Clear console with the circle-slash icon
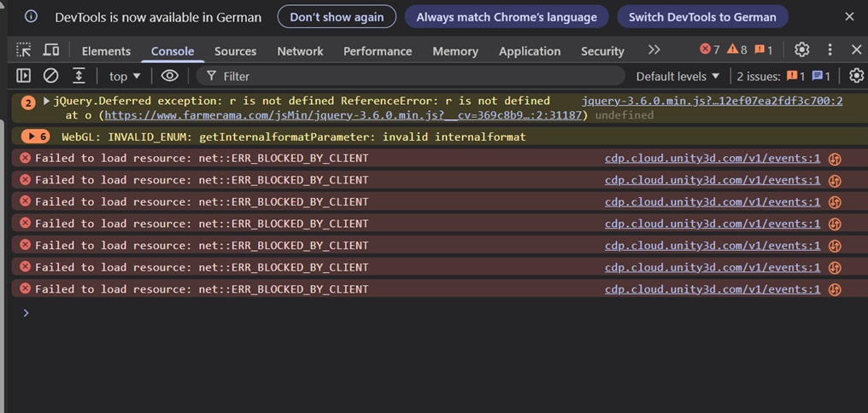Viewport: 868px width, 413px height. (x=51, y=76)
